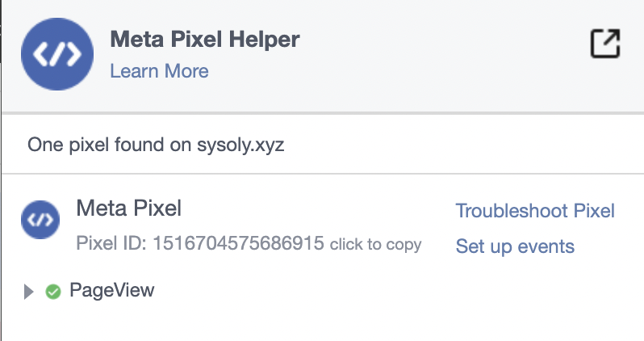Click the sysoly.xyz domain name

240,145
